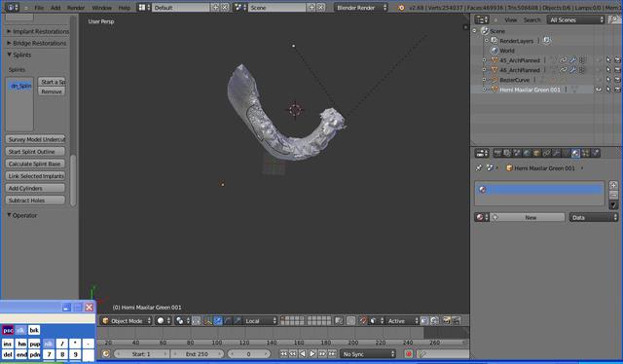Open the pivot point selector

click(x=182, y=320)
